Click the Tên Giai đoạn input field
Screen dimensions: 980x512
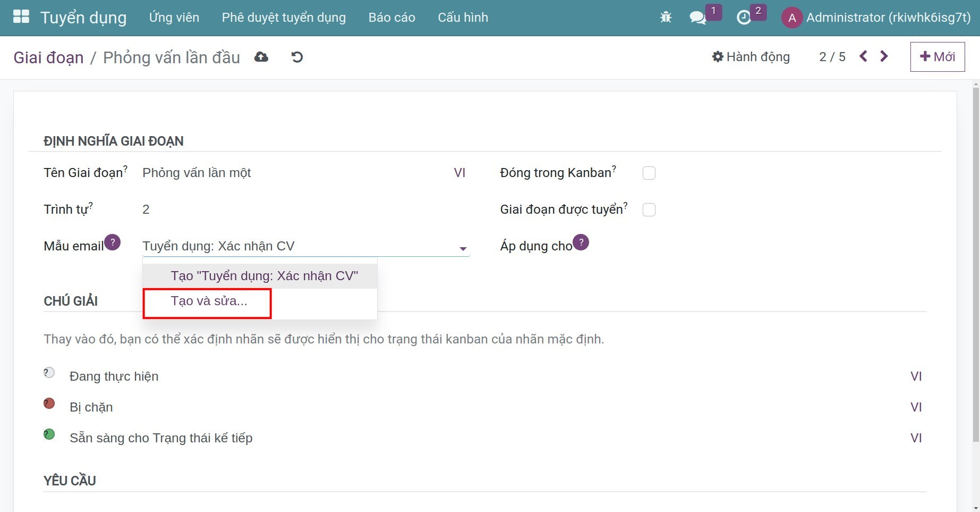(x=292, y=173)
